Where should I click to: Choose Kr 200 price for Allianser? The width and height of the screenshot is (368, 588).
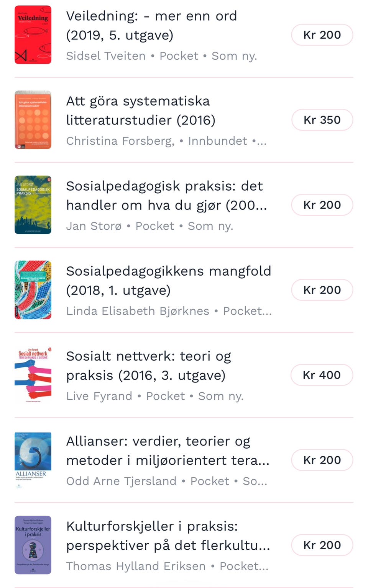(322, 460)
